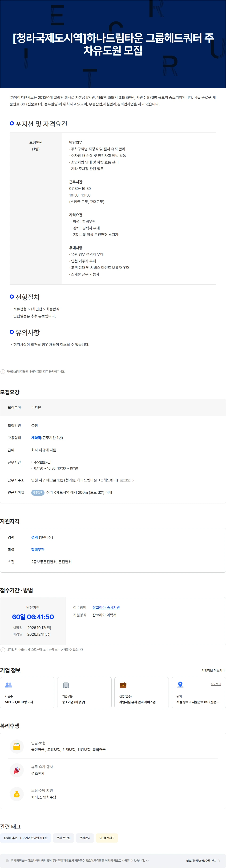Click the industry briefcase icon
Screen dimensions: 226x868
coord(123,685)
